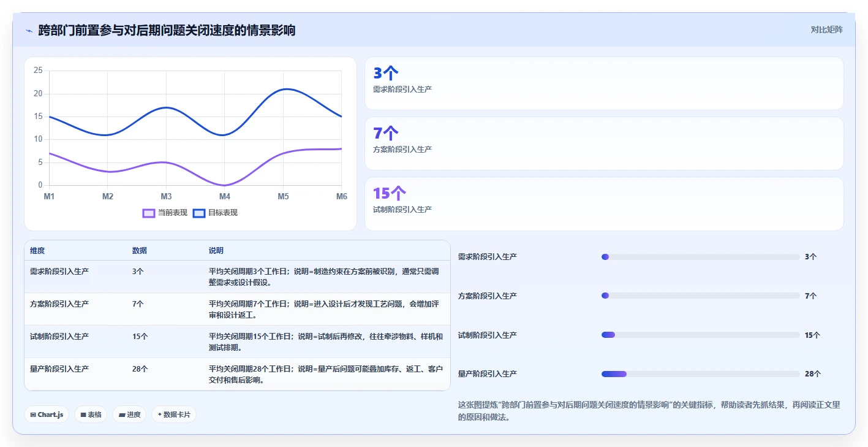Click the 维度 column header
Screen dimensions: 868x447
(37, 251)
